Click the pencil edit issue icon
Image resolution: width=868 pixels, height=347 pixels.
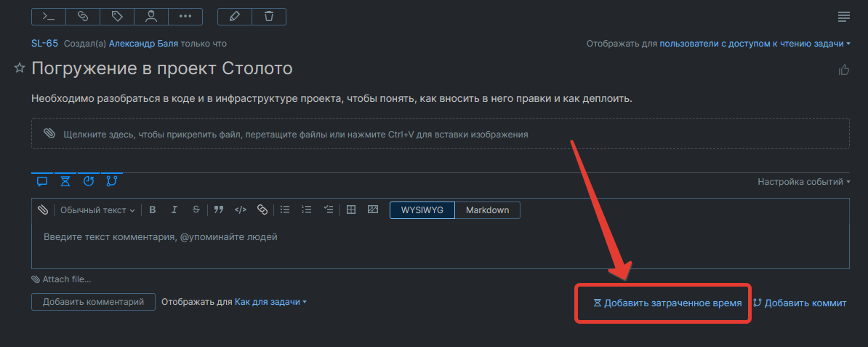click(234, 16)
